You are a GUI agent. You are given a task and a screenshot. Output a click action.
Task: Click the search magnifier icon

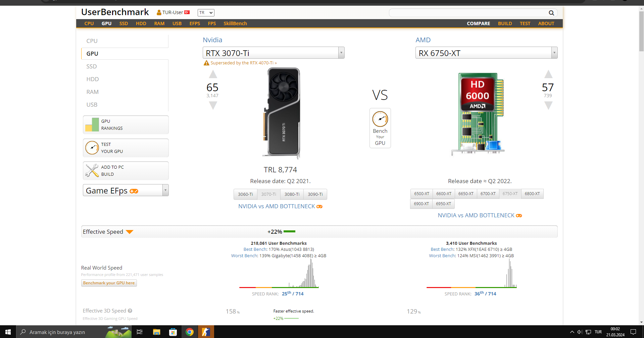click(551, 13)
